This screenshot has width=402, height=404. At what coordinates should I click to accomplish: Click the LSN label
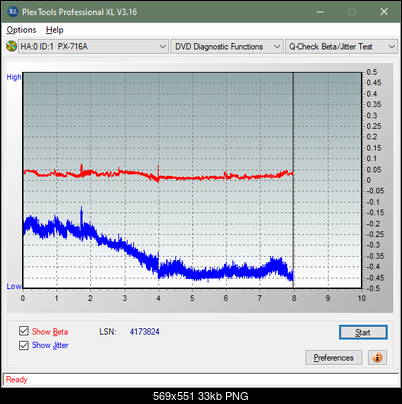[x=108, y=332]
